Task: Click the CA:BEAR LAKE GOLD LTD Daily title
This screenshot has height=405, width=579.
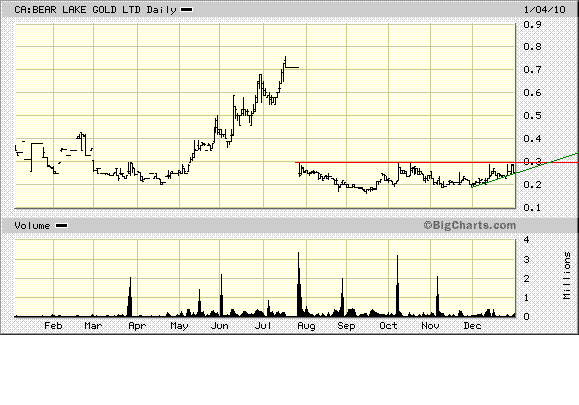Action: 95,10
